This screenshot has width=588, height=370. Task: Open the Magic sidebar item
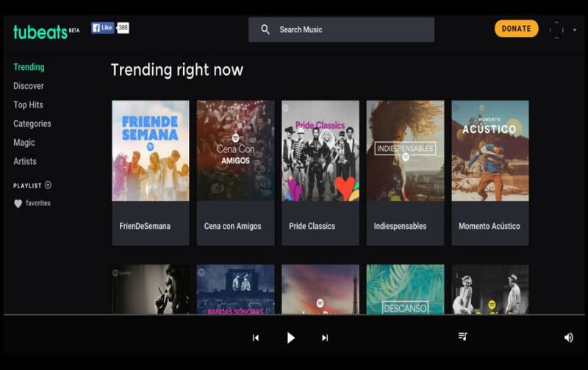(x=24, y=143)
